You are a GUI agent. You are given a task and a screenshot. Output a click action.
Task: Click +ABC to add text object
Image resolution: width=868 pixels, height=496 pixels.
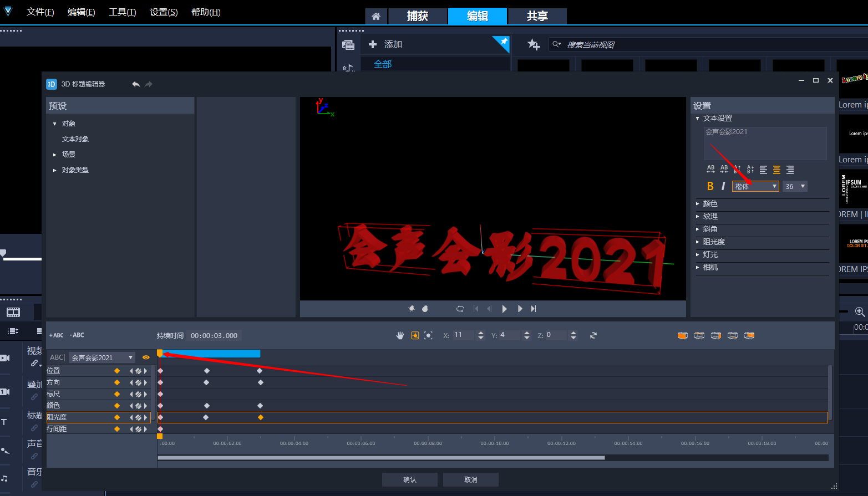tap(56, 335)
